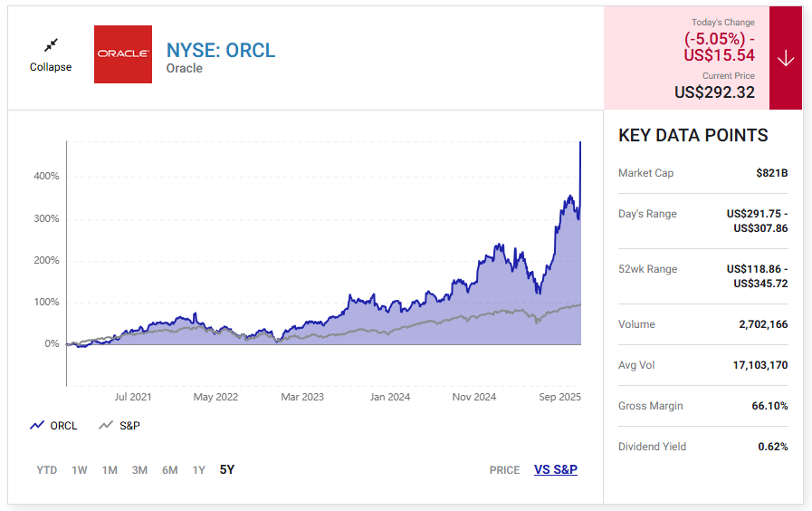
Task: Click the Nov 2024 axis label
Action: point(473,397)
